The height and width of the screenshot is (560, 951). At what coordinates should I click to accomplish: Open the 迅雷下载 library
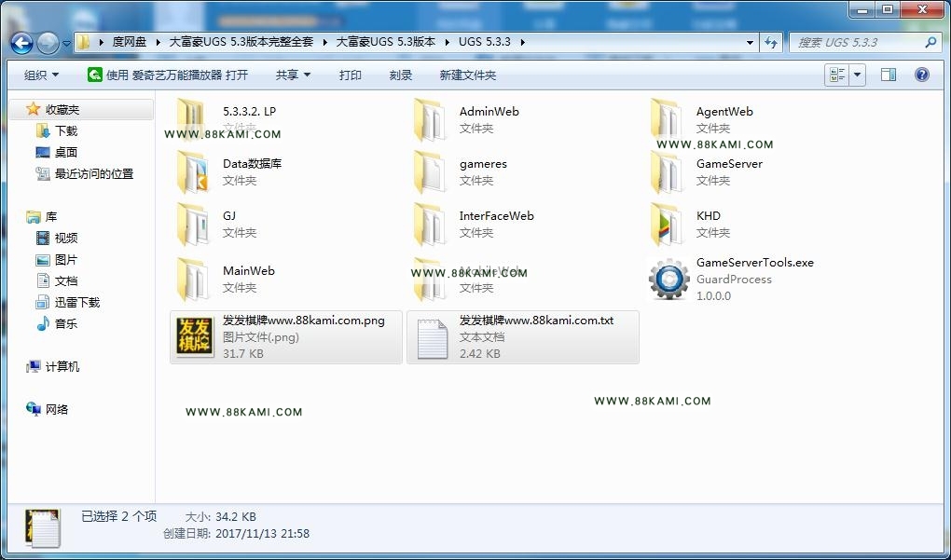[77, 303]
